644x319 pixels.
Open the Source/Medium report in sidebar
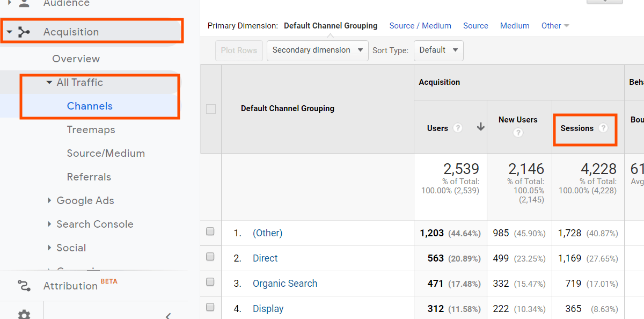106,153
